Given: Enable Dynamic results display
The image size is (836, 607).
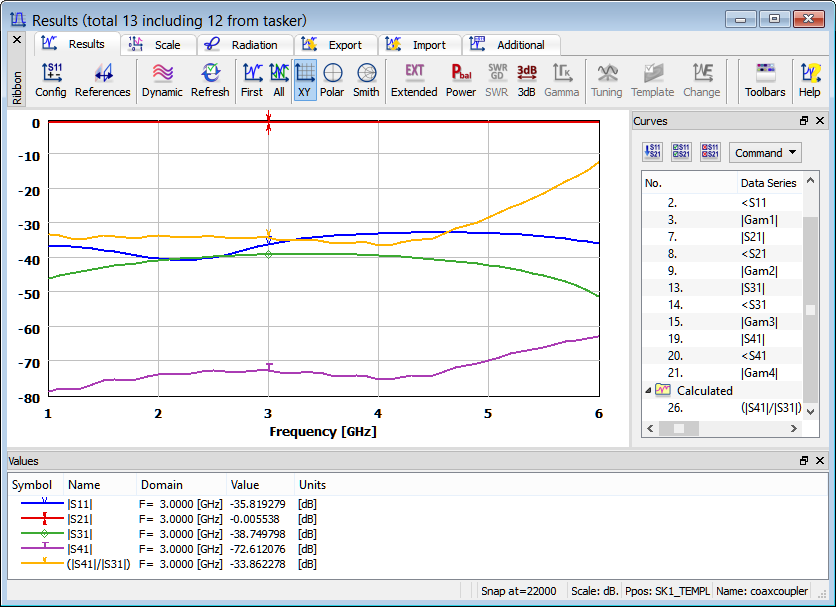Looking at the screenshot, I should (x=162, y=80).
